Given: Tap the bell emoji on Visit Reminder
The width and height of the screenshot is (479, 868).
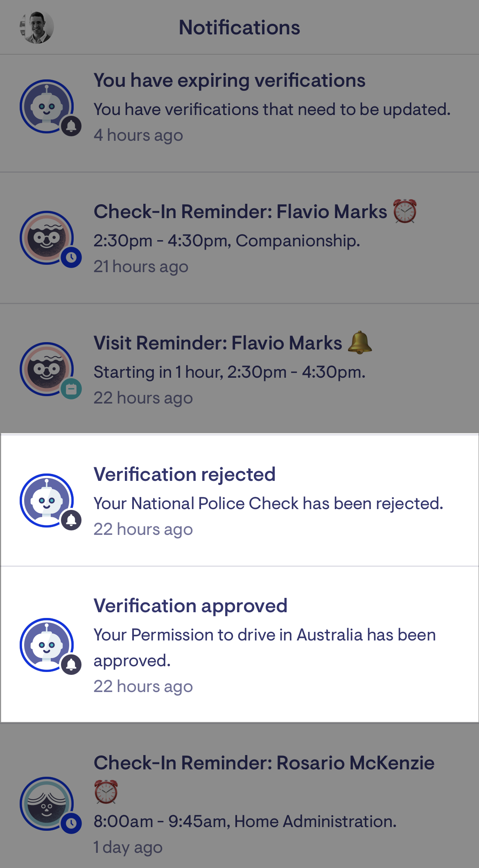Looking at the screenshot, I should 360,343.
